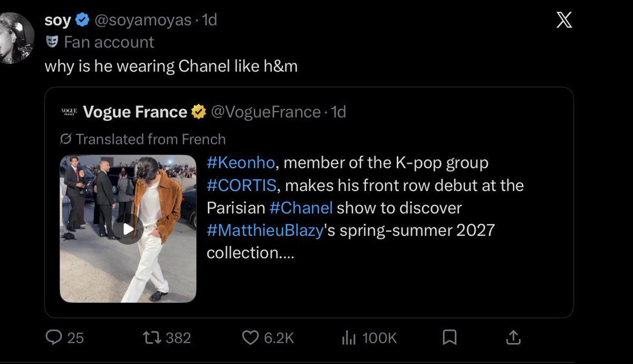Open the #MatthieuBlazy hashtag
Image resolution: width=633 pixels, height=364 pixels.
[264, 231]
